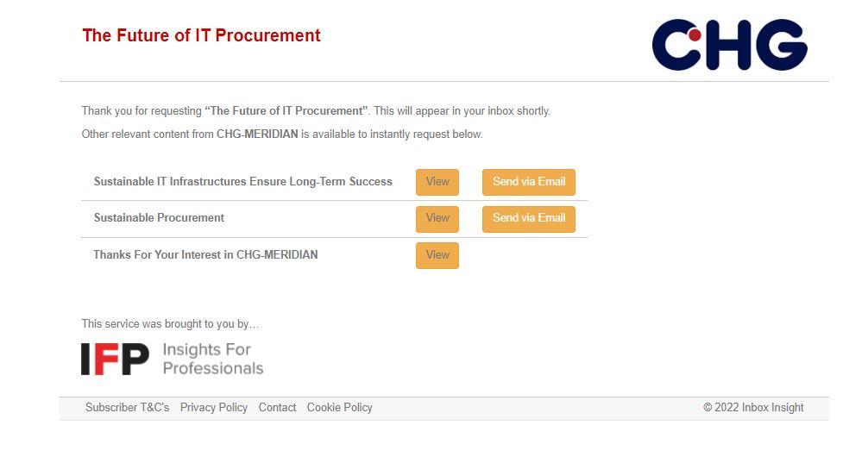Click bold CHG-MERIDIAN text in the intro paragraph
This screenshot has height=463, width=868.
(x=257, y=135)
